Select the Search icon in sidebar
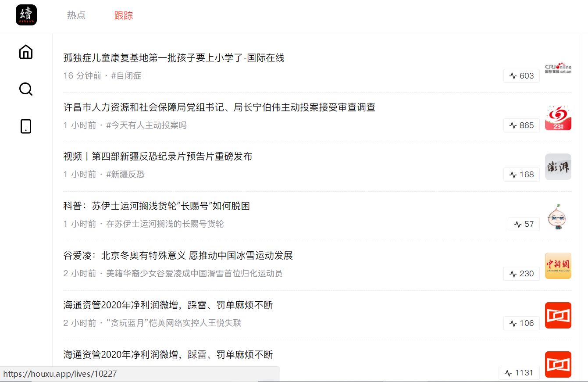The image size is (588, 382). click(26, 89)
